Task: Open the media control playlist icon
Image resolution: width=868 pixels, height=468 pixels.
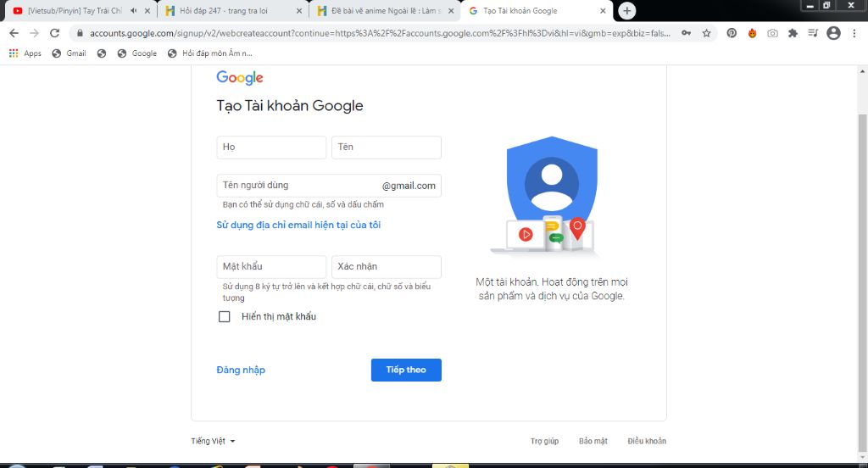Action: pyautogui.click(x=813, y=33)
